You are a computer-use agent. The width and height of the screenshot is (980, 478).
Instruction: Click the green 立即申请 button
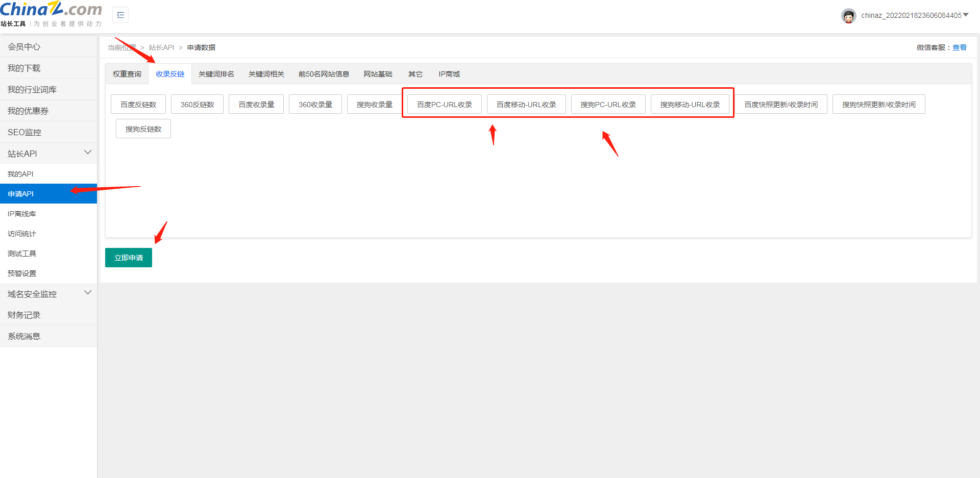coord(129,258)
